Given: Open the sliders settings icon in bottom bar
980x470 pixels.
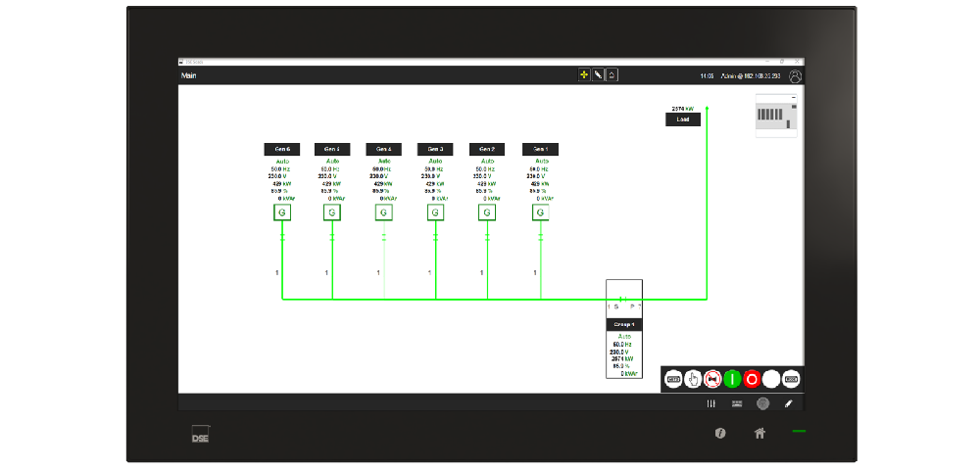Looking at the screenshot, I should 712,403.
